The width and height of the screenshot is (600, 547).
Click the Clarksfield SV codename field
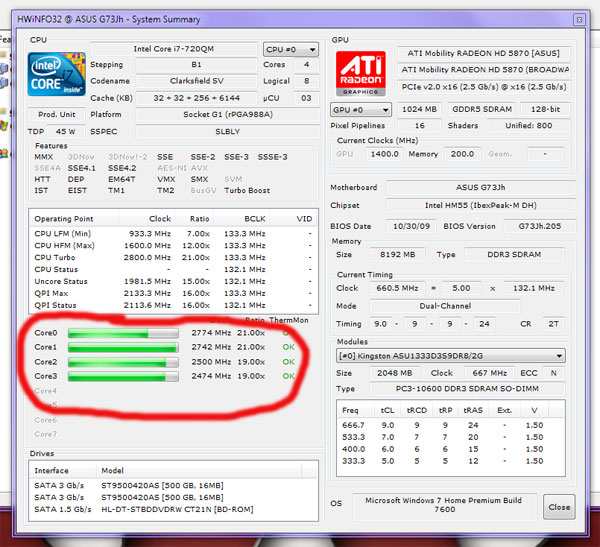[196, 81]
